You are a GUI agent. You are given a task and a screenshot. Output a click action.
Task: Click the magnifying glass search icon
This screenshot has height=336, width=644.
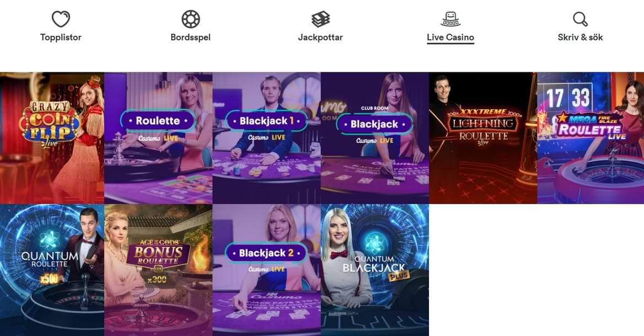coord(581,19)
